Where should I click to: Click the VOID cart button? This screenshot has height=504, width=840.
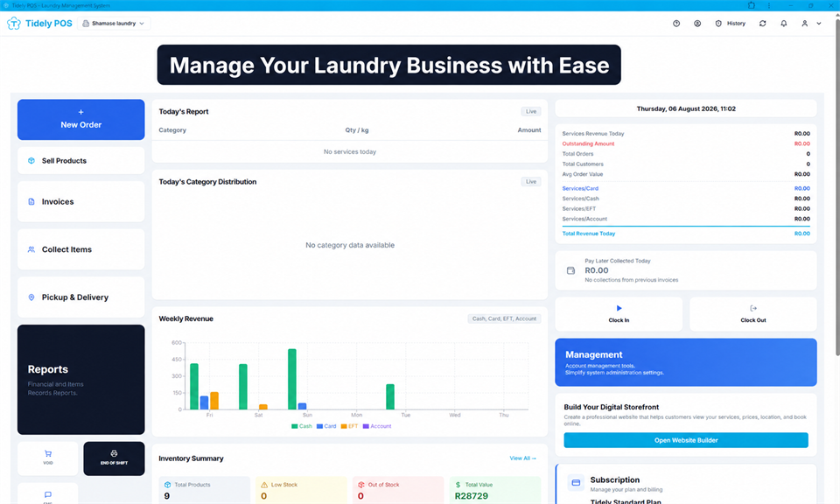[x=47, y=458]
